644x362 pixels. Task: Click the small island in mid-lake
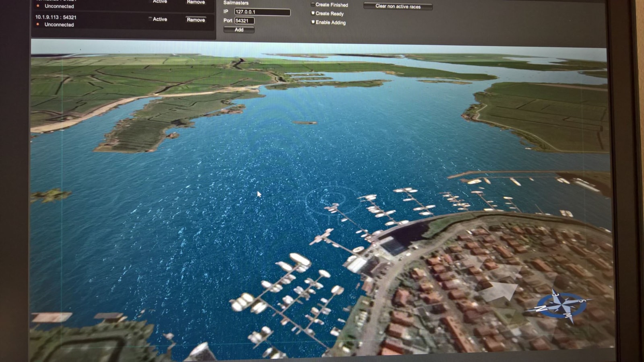305,123
